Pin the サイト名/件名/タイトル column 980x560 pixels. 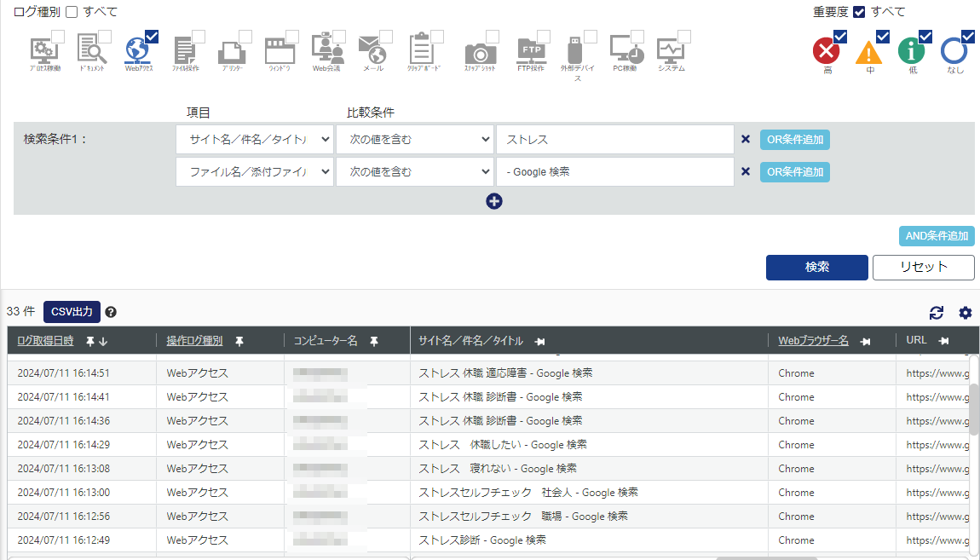[540, 341]
